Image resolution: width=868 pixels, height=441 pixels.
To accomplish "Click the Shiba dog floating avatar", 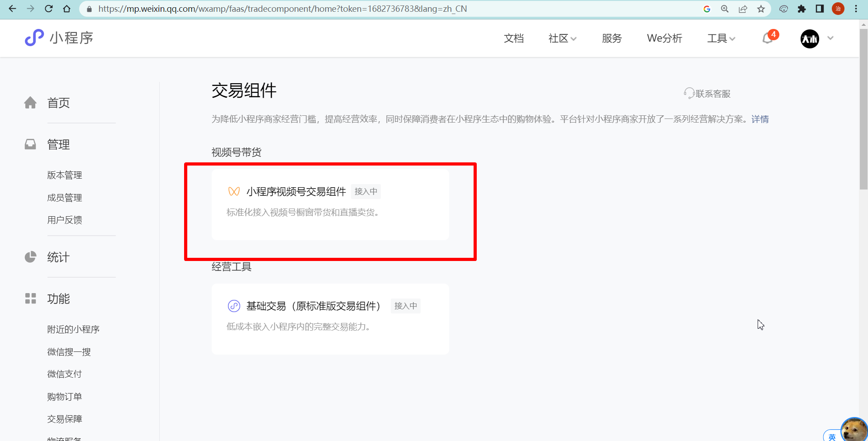I will [x=854, y=429].
